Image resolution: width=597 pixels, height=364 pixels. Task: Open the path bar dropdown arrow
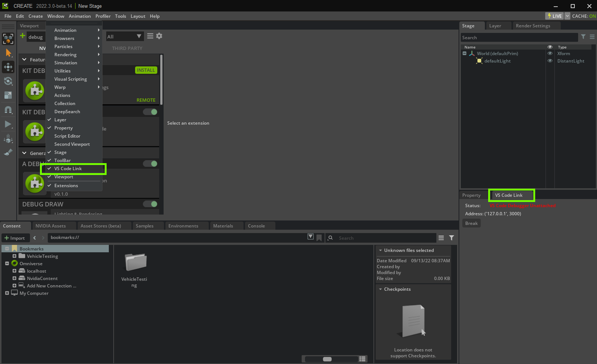(311, 237)
